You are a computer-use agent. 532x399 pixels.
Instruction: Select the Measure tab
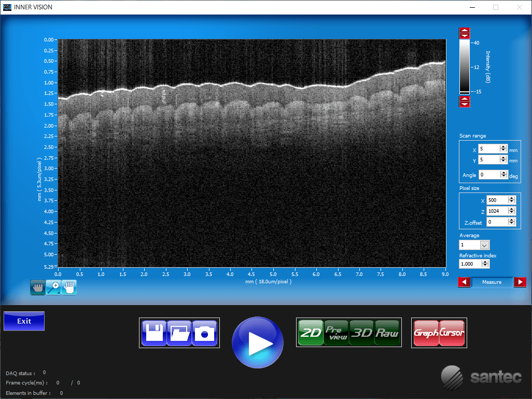click(492, 282)
